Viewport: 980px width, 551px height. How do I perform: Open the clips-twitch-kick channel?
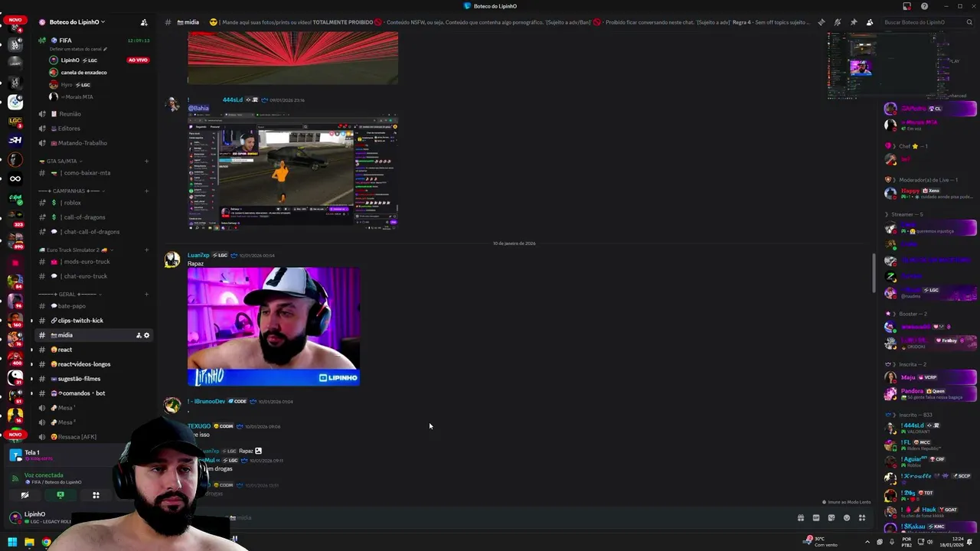coord(92,321)
